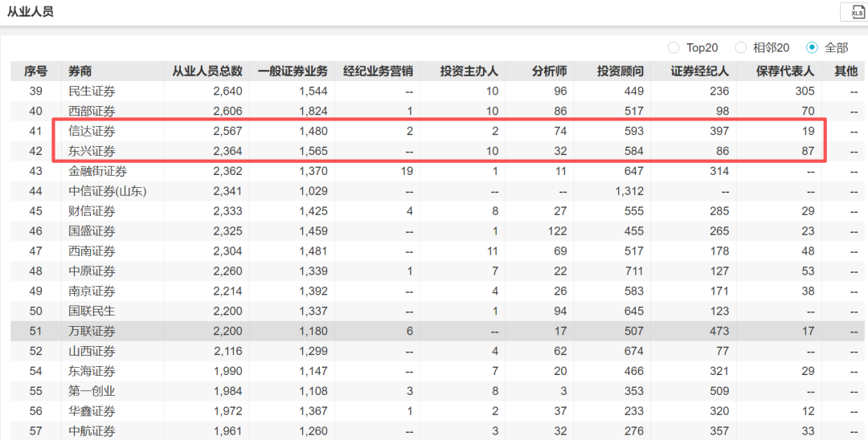Click 华鑫证券 general securities value 1,367
This screenshot has height=440, width=868.
313,411
